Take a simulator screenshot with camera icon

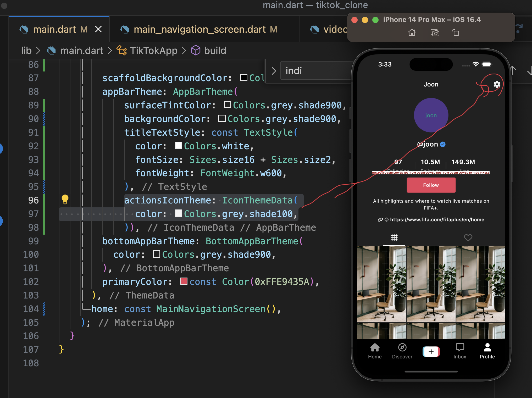point(435,33)
